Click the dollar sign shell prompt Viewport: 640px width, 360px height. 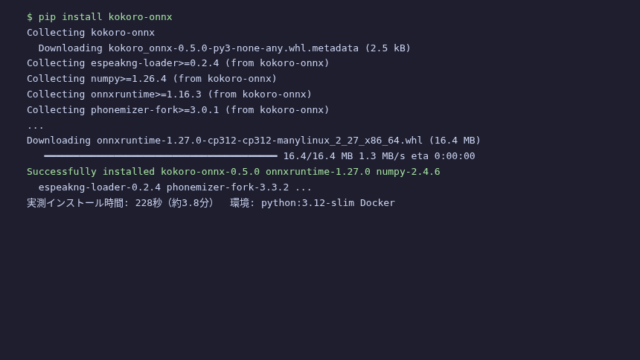29,17
